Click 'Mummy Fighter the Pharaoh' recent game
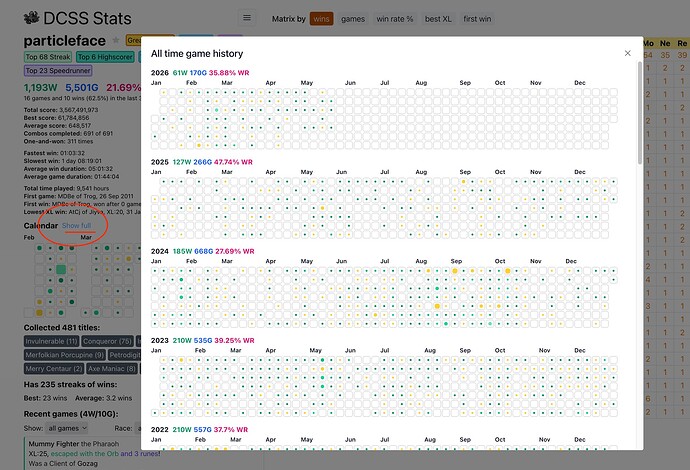 tap(73, 444)
